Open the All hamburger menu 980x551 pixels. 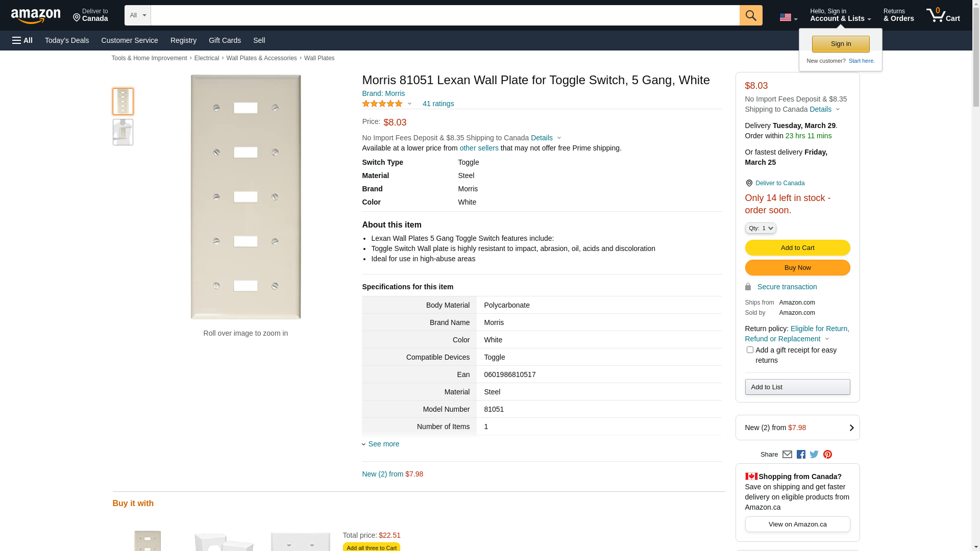pyautogui.click(x=22, y=40)
